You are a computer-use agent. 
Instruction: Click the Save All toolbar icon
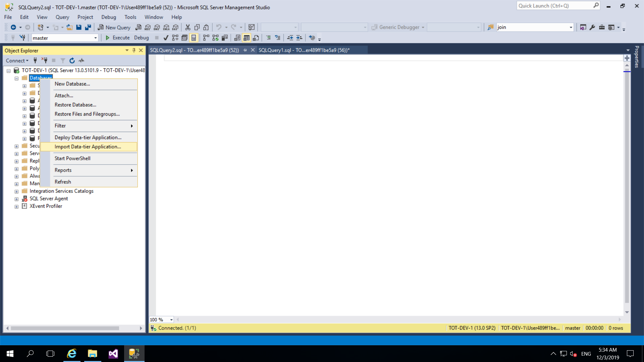pyautogui.click(x=88, y=27)
